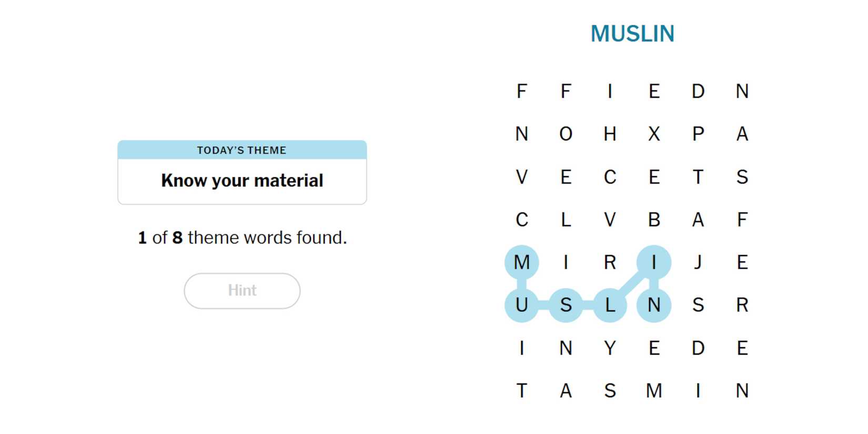
Task: Click the highlighted L circle
Action: click(x=610, y=305)
